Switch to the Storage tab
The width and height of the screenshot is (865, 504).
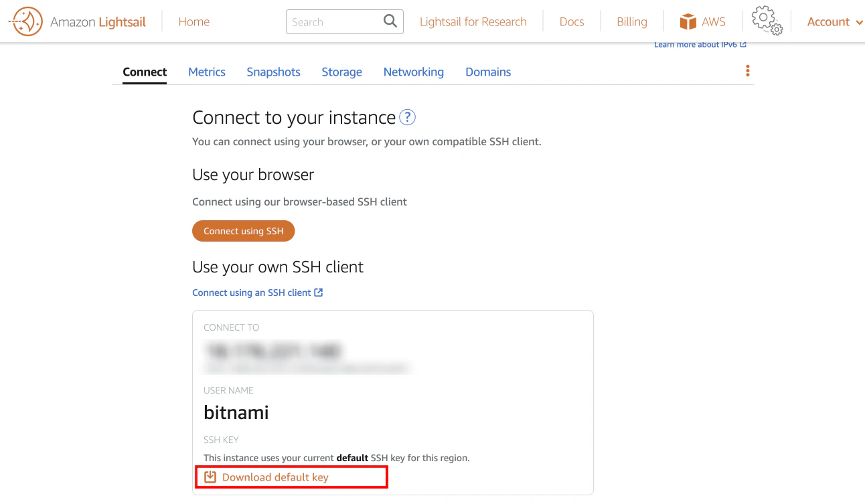[341, 72]
